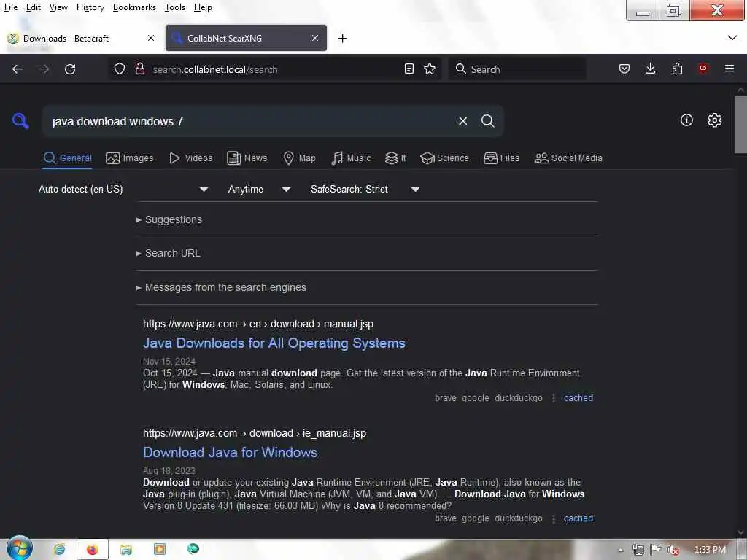
Task: Switch to Map search category
Action: (x=299, y=158)
